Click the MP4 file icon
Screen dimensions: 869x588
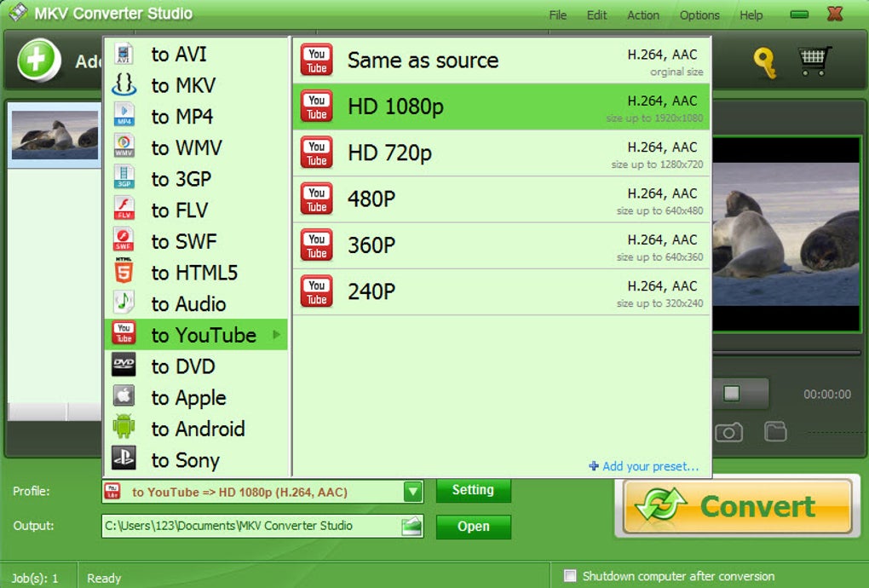point(124,115)
